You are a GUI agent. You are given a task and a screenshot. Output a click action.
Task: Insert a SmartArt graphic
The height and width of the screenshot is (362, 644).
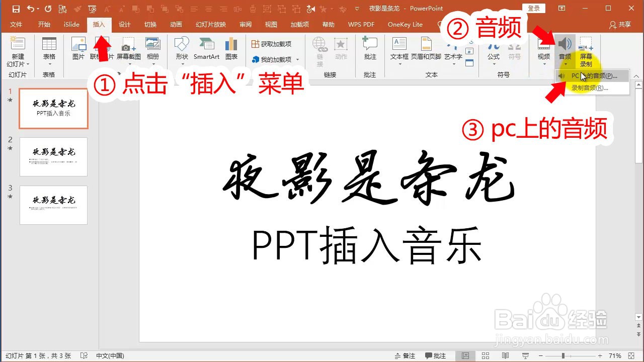[x=206, y=49]
